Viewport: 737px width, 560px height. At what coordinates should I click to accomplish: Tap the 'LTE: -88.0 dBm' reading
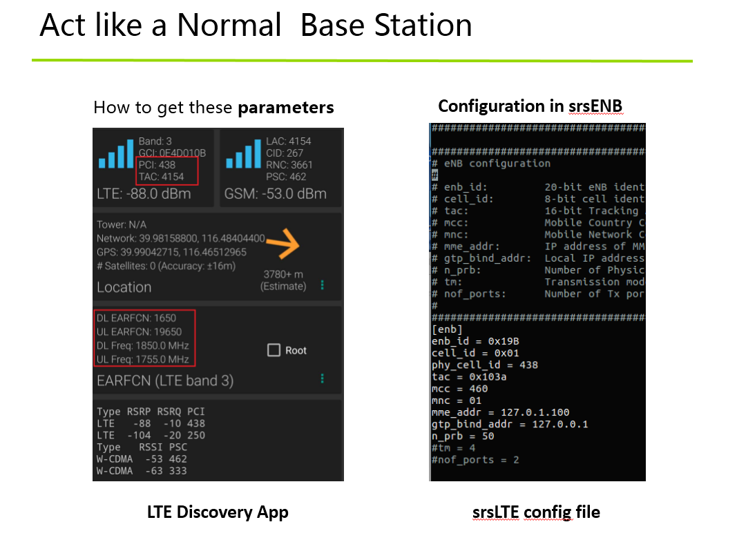[x=144, y=194]
